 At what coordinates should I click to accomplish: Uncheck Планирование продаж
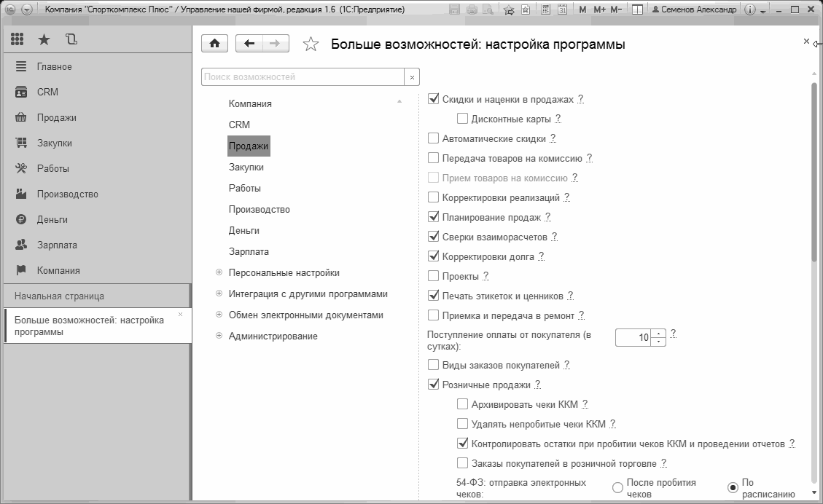[x=433, y=216]
